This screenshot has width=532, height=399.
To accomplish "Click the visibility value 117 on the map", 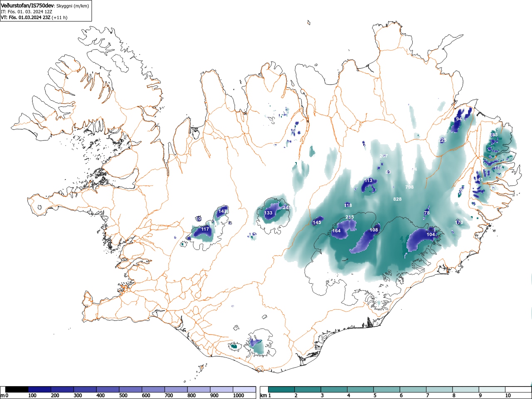I will click(205, 229).
